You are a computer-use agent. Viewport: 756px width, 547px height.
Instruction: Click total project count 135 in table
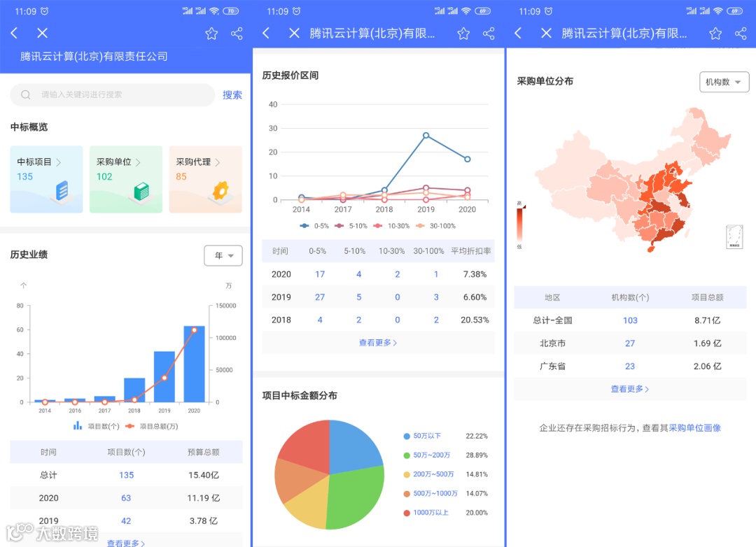click(126, 475)
